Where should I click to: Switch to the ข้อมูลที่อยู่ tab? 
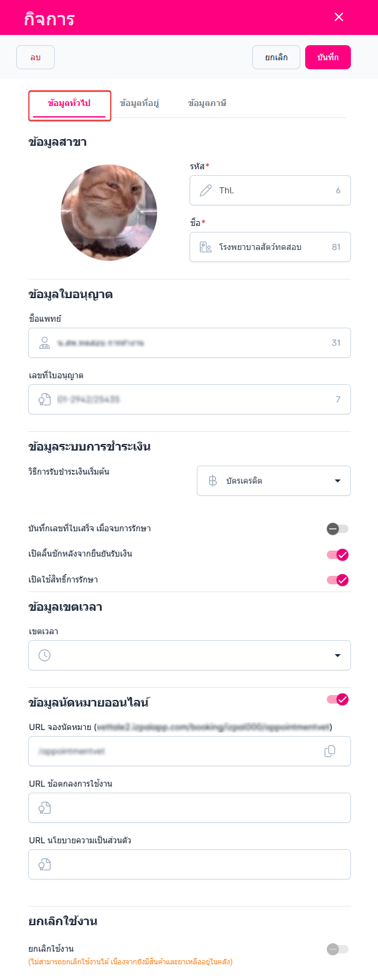tap(139, 104)
